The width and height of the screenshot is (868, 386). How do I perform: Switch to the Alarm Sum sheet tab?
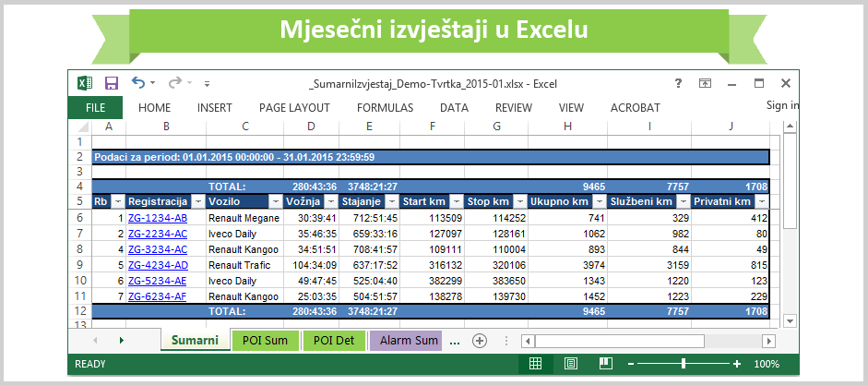pyautogui.click(x=406, y=340)
